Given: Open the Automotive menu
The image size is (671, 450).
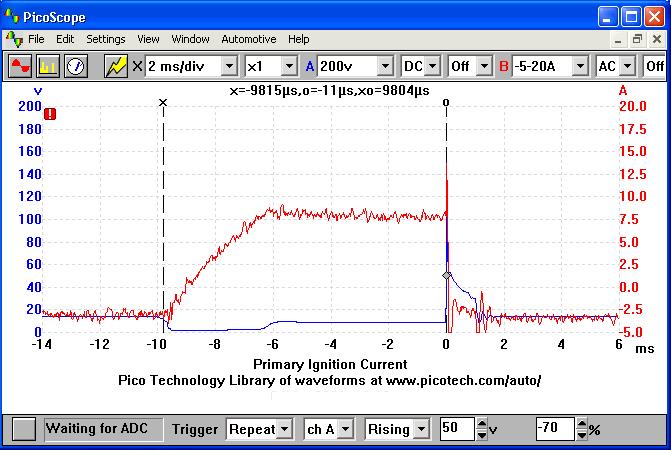Looking at the screenshot, I should (249, 39).
